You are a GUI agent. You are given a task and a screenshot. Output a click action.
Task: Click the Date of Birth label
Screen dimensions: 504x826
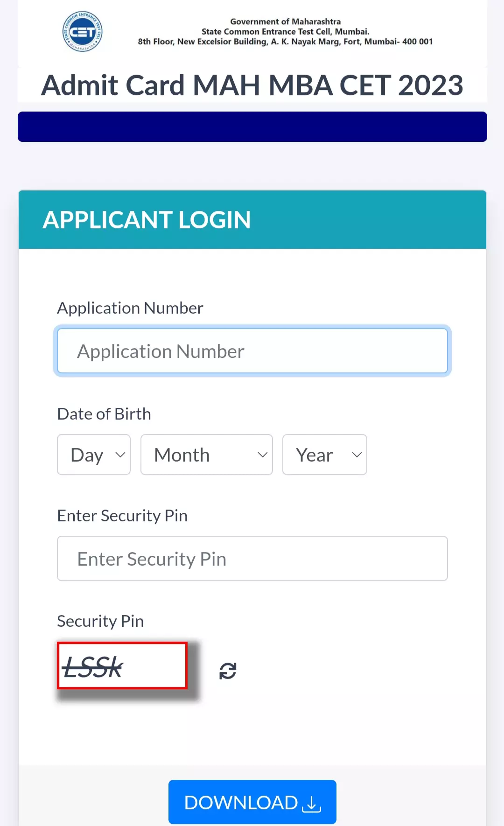[x=104, y=414]
